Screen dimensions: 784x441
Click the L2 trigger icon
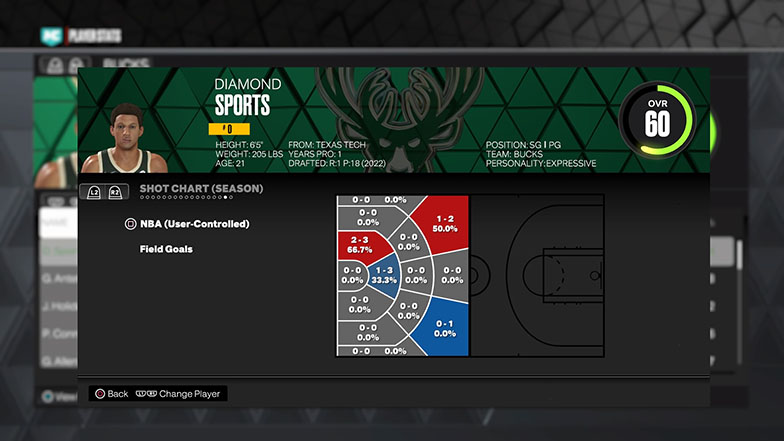click(x=94, y=192)
